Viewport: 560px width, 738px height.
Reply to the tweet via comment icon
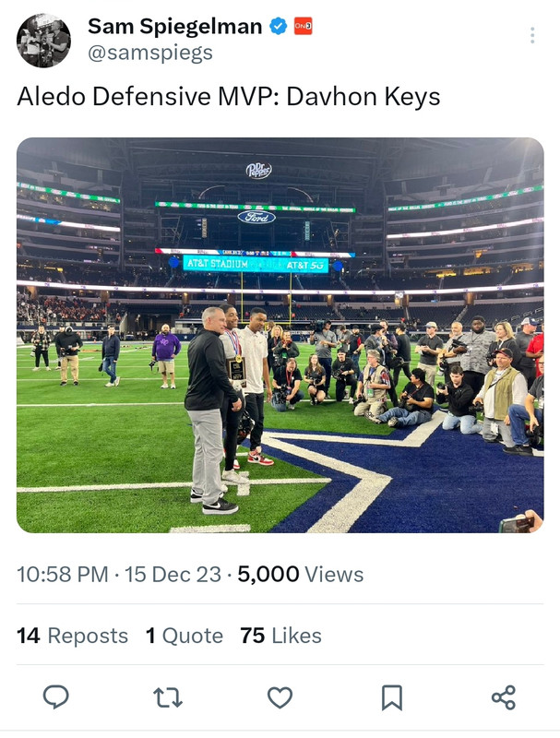[x=56, y=697]
